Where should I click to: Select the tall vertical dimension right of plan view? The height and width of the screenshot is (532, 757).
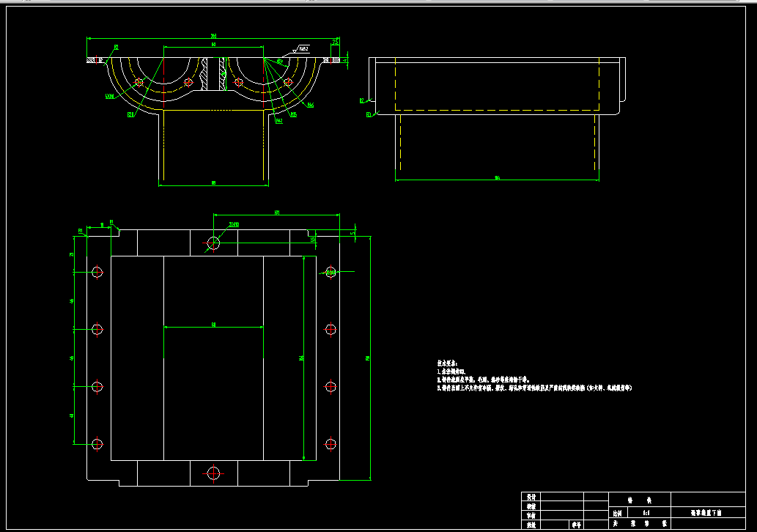[369, 358]
